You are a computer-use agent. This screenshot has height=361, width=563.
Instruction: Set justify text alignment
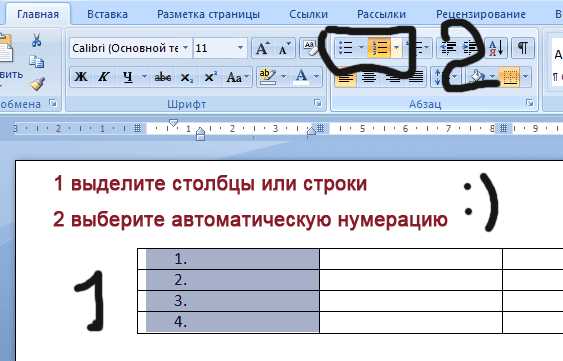(416, 77)
